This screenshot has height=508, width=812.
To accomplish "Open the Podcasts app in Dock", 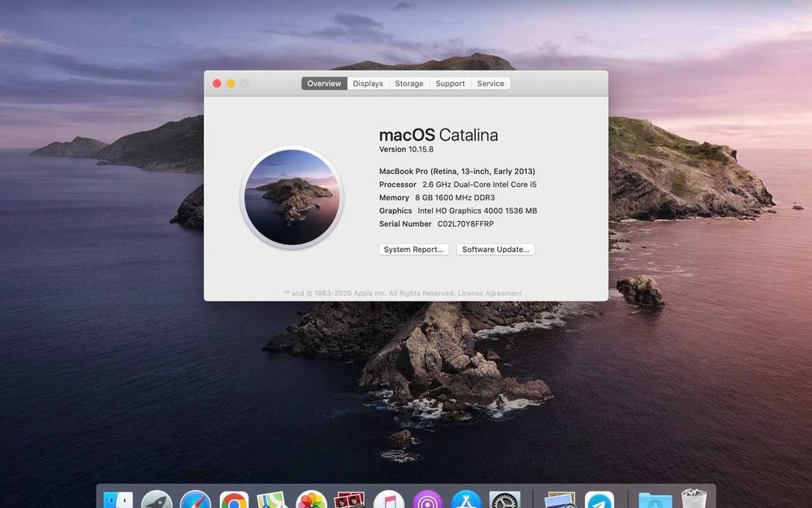I will (x=427, y=500).
